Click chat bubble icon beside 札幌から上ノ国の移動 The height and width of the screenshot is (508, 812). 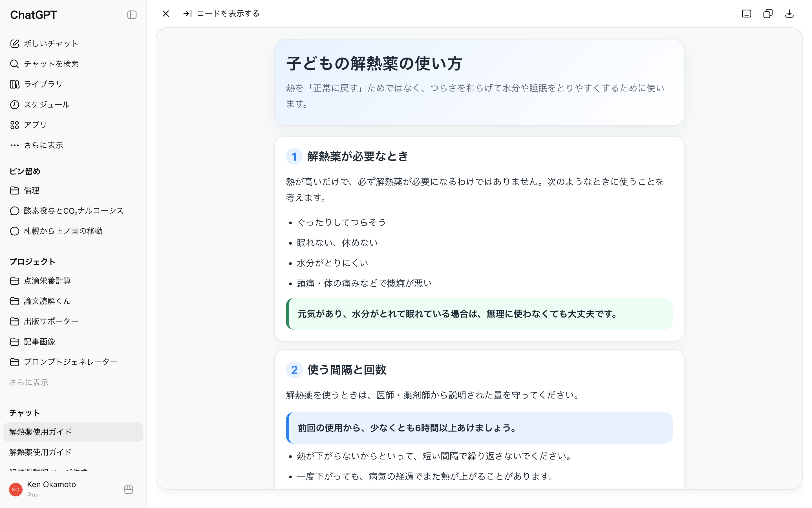(x=14, y=231)
